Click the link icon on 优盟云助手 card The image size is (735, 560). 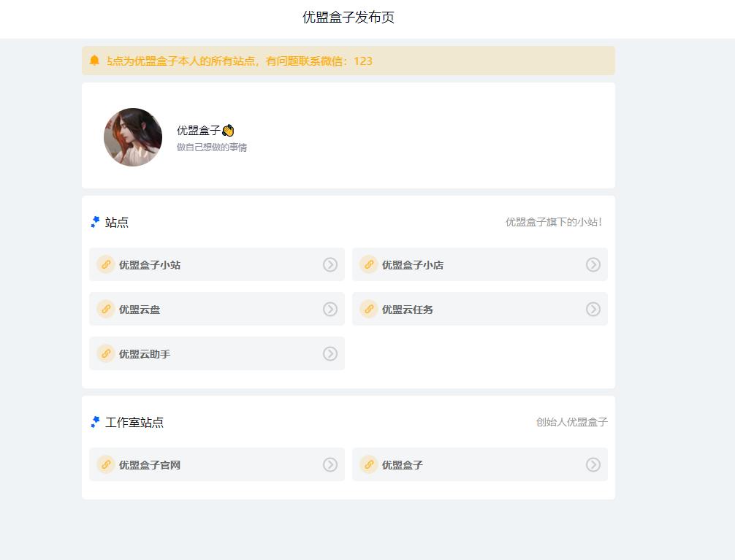click(x=105, y=353)
